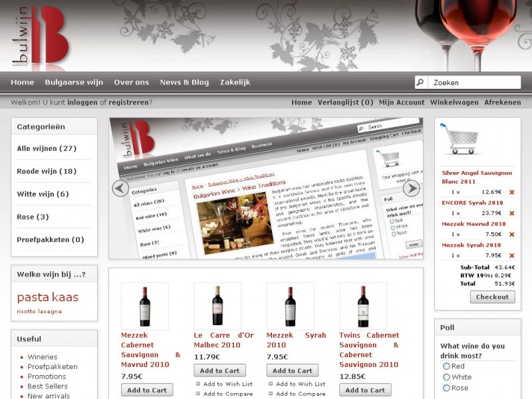Open category Roode wijn (18)
This screenshot has width=532, height=399.
point(47,172)
